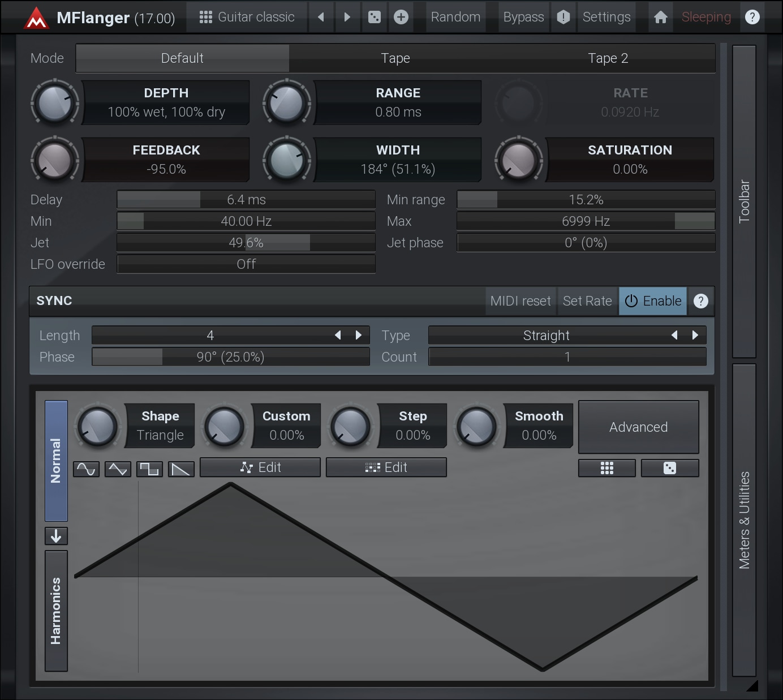783x700 pixels.
Task: Click the Delay slider bar
Action: click(x=246, y=200)
